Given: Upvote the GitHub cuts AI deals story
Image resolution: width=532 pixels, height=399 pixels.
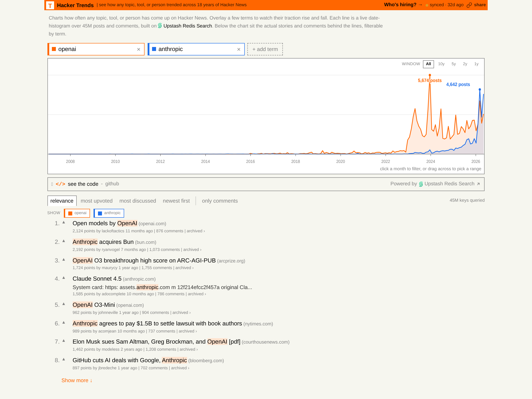Looking at the screenshot, I should point(64,359).
